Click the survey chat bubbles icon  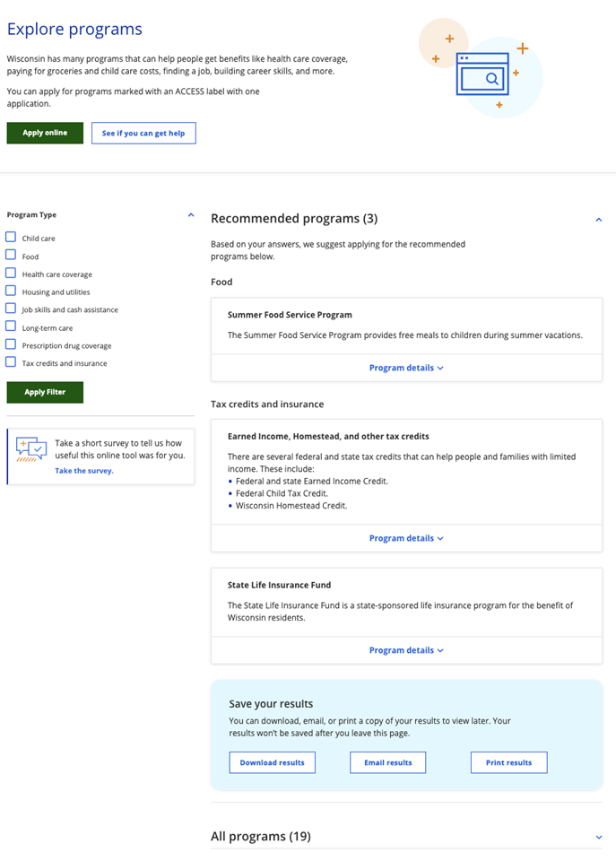click(31, 449)
